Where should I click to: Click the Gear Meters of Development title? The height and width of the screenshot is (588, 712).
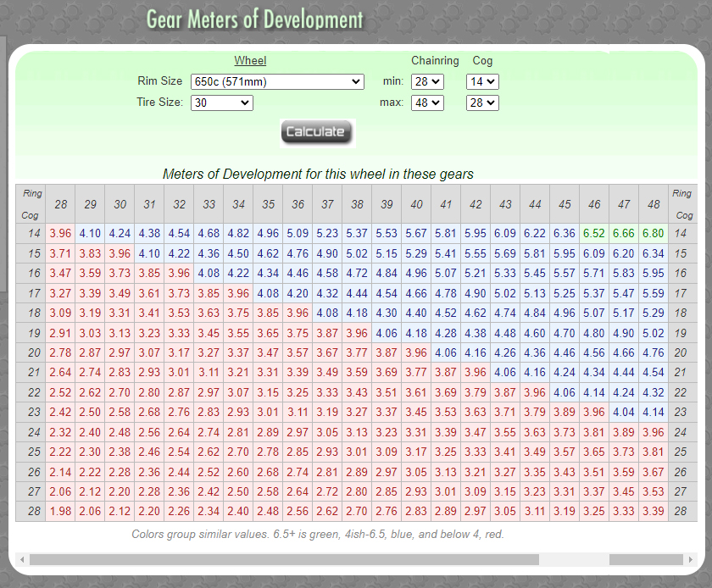point(254,19)
